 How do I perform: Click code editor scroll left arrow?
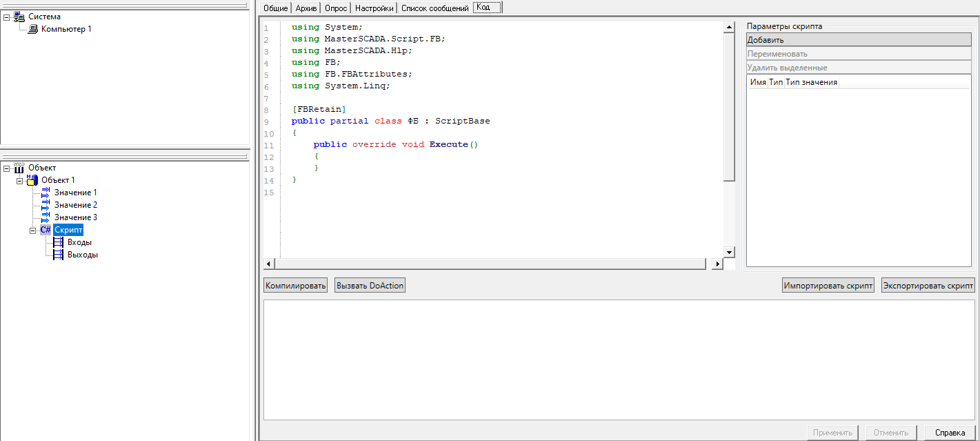(x=269, y=264)
